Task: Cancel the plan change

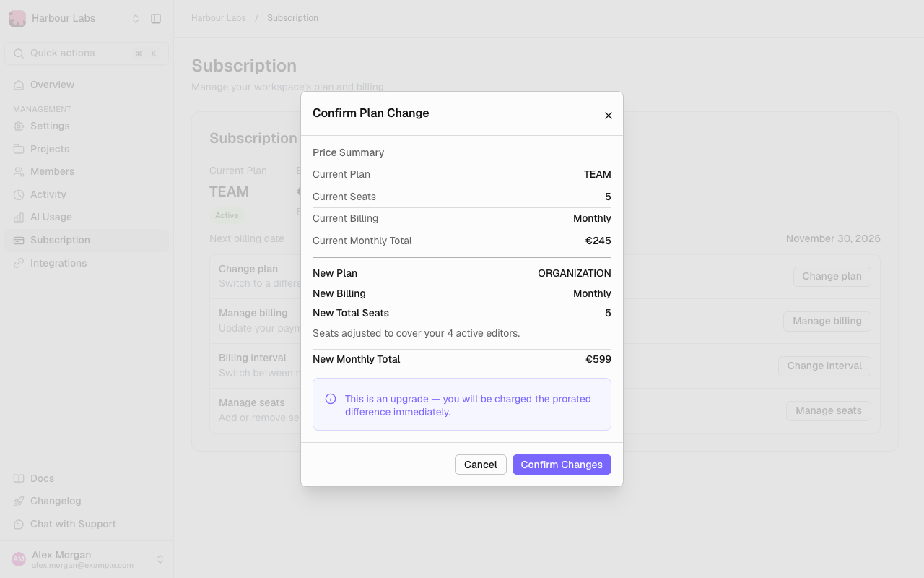Action: (x=481, y=465)
